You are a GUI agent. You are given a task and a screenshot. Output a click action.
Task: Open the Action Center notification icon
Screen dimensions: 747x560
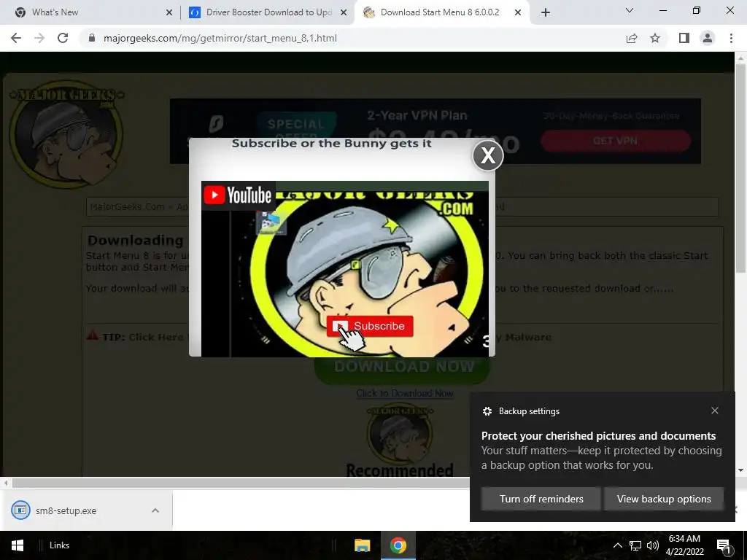(x=723, y=545)
